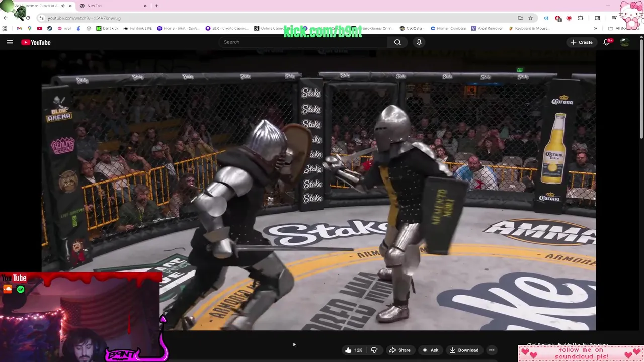Show more bookmarks via double chevron
The width and height of the screenshot is (644, 362).
(596, 29)
